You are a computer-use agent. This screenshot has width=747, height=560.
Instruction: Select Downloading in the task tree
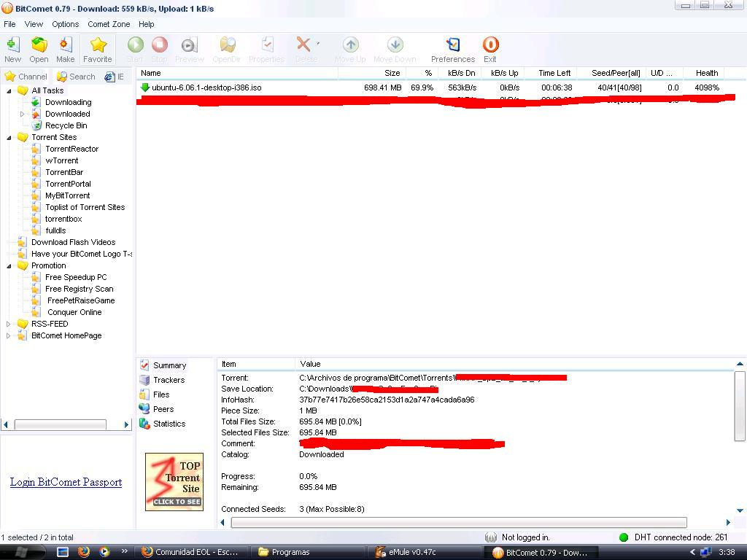pos(68,102)
